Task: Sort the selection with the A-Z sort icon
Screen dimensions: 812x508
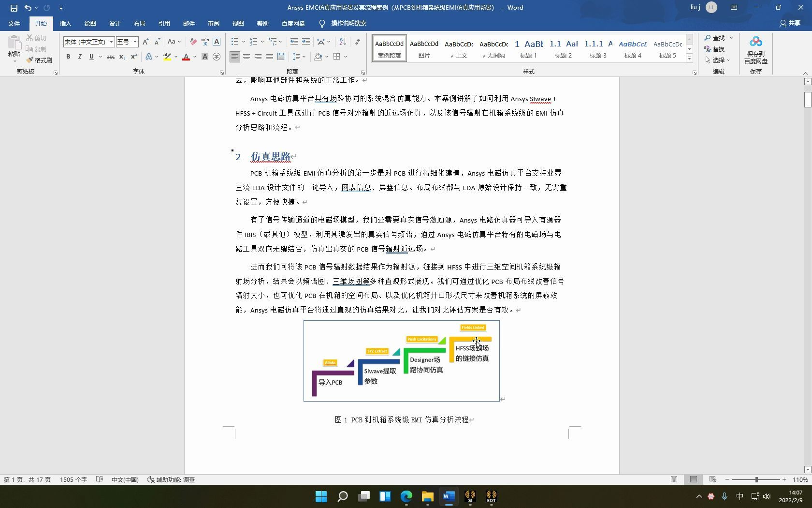Action: tap(343, 42)
